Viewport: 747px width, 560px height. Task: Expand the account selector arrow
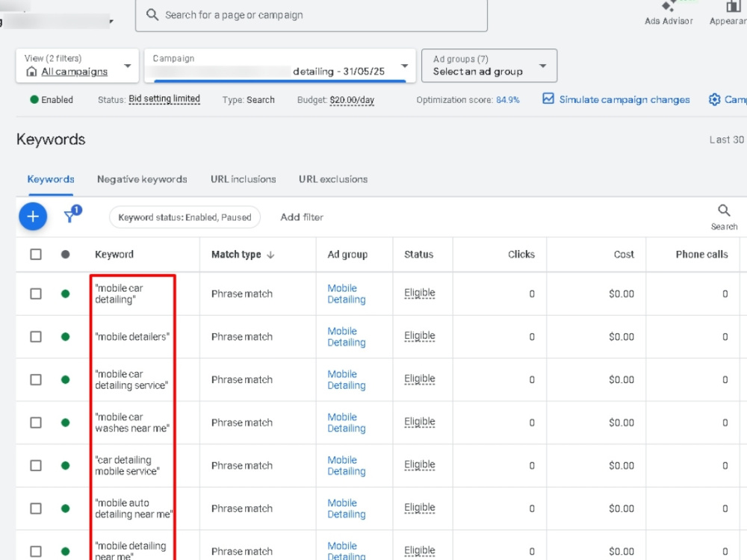pos(111,22)
